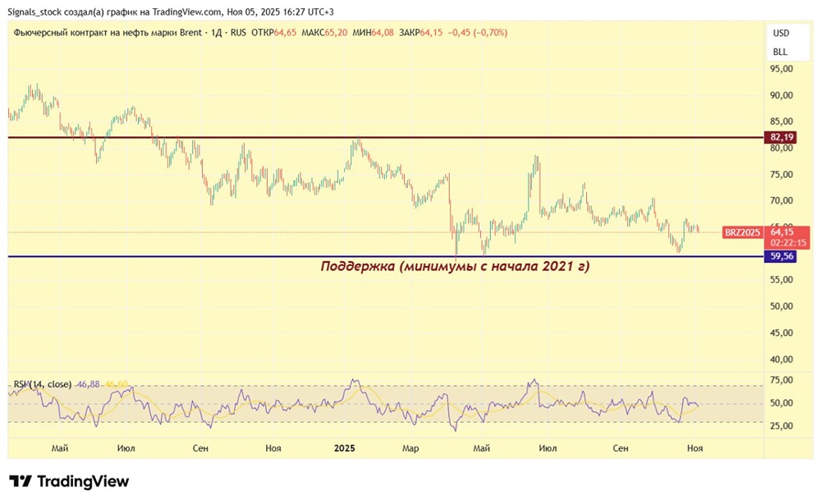Image resolution: width=821 pixels, height=504 pixels.
Task: Click the 90,00 price scale label
Action: tap(782, 95)
